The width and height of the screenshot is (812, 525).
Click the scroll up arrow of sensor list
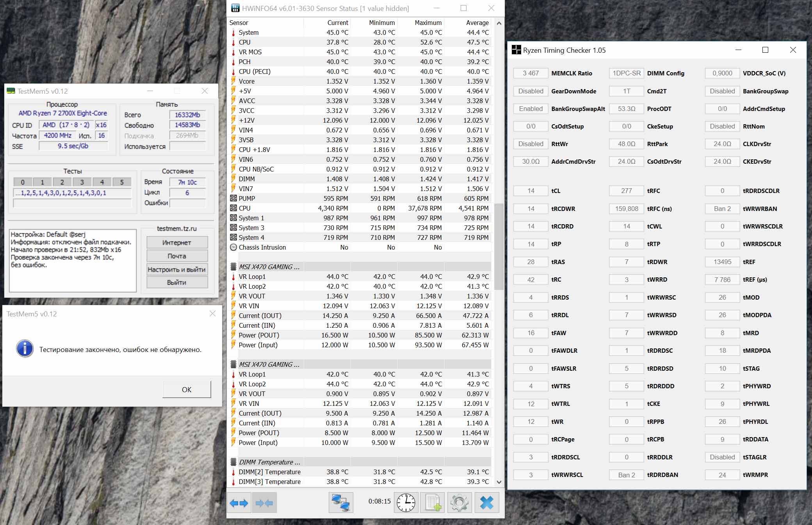click(x=499, y=23)
